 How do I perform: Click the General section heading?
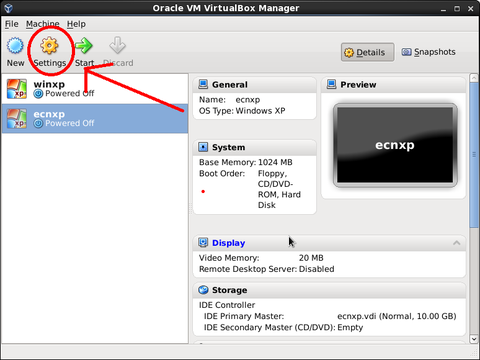(x=230, y=85)
